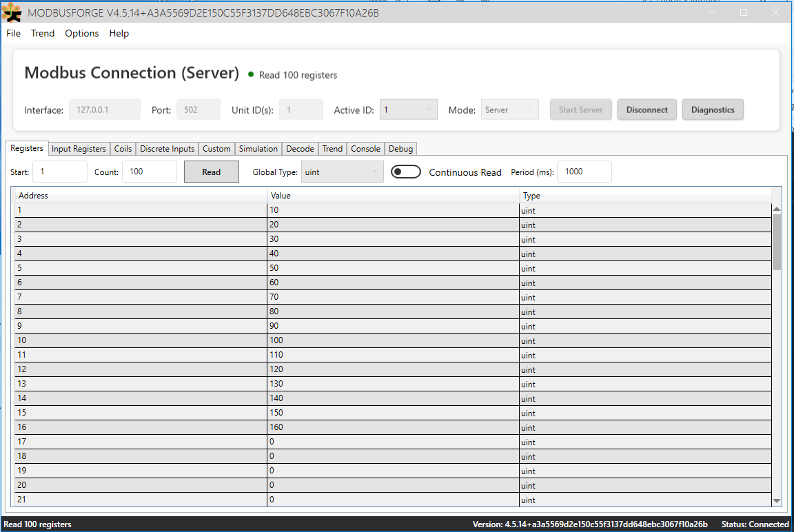The height and width of the screenshot is (532, 794).
Task: Click the vertical scrollbar thumb
Action: coord(777,242)
